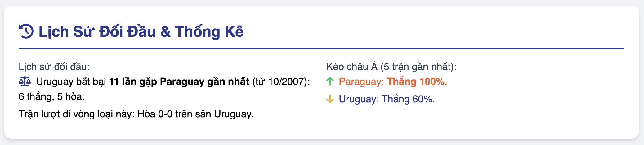Viewport: 644px width, 145px height.
Task: Click the words Uruguay bất bại
Action: pos(71,82)
